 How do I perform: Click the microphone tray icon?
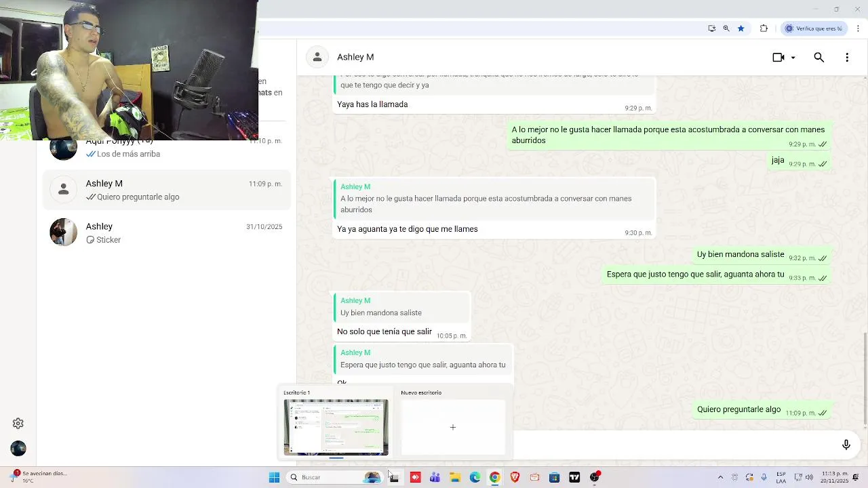point(764,477)
